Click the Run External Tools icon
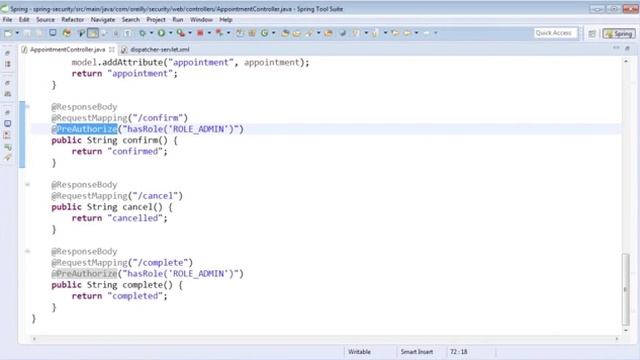 click(180, 33)
